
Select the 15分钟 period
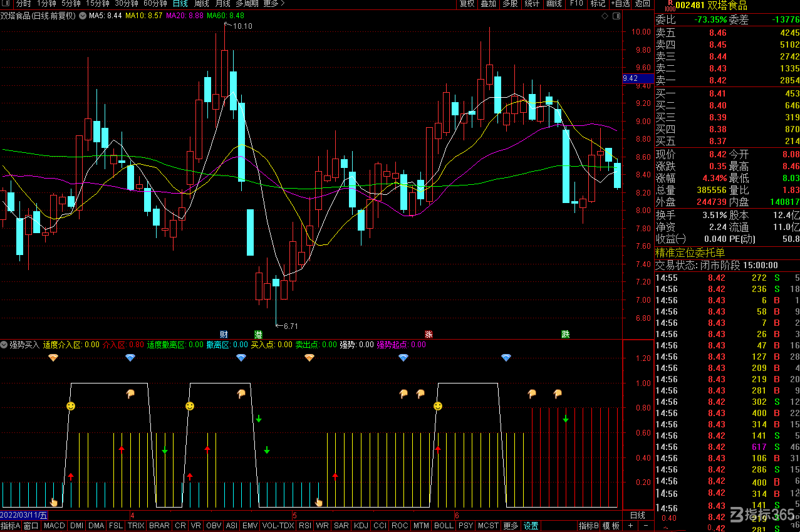pos(97,4)
